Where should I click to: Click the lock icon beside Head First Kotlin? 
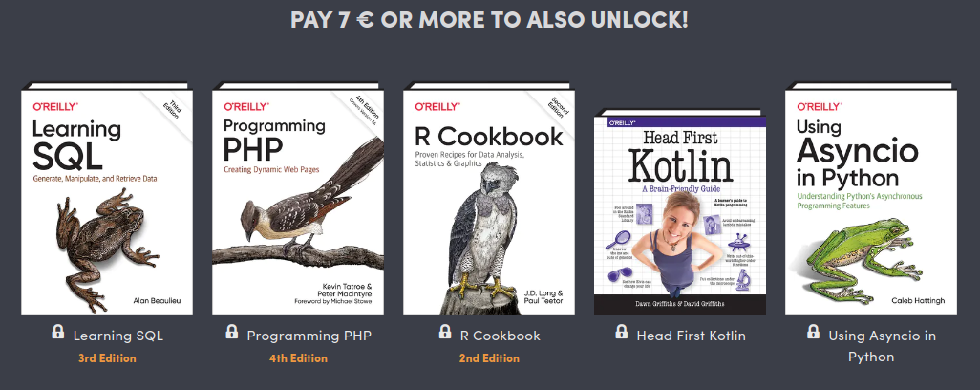coord(621,332)
